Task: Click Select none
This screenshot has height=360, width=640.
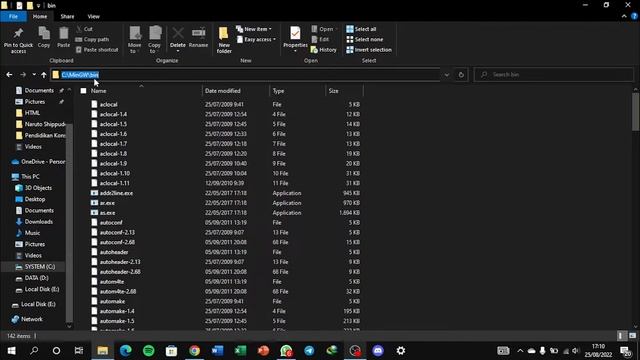Action: coord(364,39)
